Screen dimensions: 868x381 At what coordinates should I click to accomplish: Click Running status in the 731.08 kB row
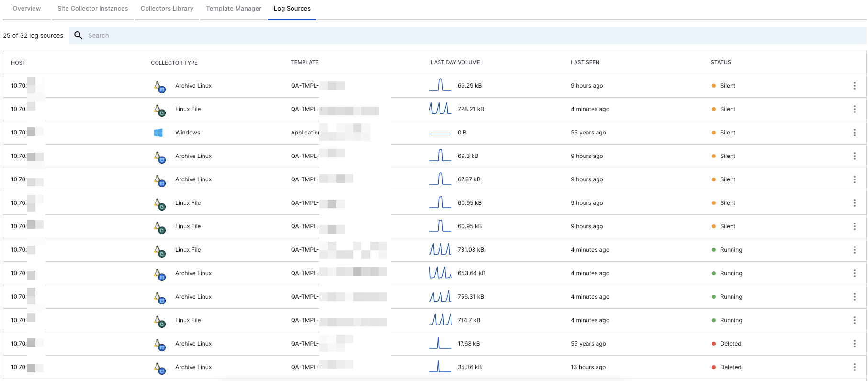(x=727, y=250)
